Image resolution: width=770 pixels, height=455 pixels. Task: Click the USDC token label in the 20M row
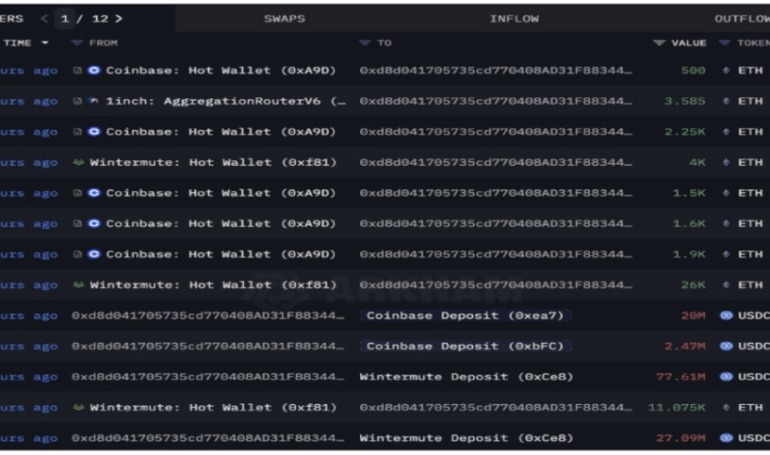click(x=753, y=315)
